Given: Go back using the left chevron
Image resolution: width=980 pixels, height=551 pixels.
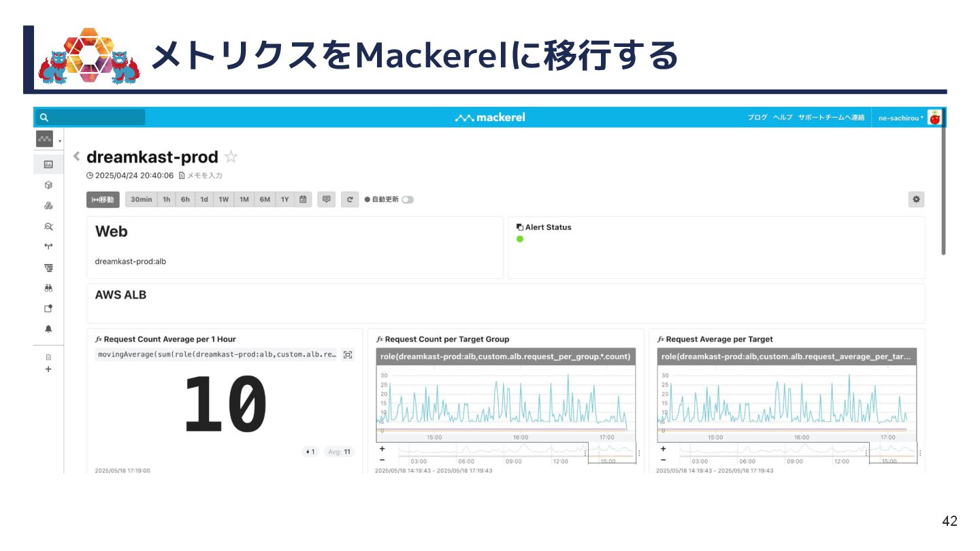Looking at the screenshot, I should (x=76, y=156).
